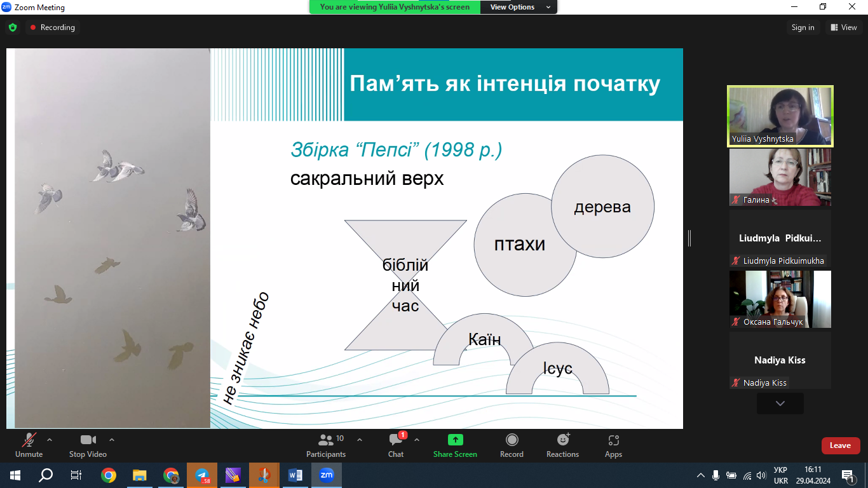The height and width of the screenshot is (488, 868).
Task: Open the View layout menu
Action: pyautogui.click(x=843, y=27)
